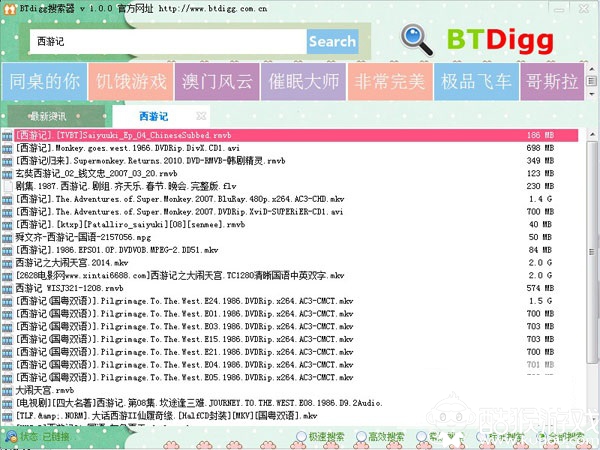This screenshot has height=450, width=600.
Task: Click the 186 MB size in highlighted row
Action: [x=540, y=135]
